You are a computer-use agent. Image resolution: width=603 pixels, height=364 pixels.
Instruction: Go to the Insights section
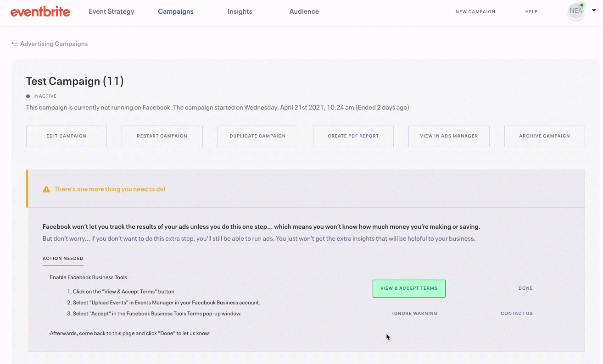[x=240, y=11]
